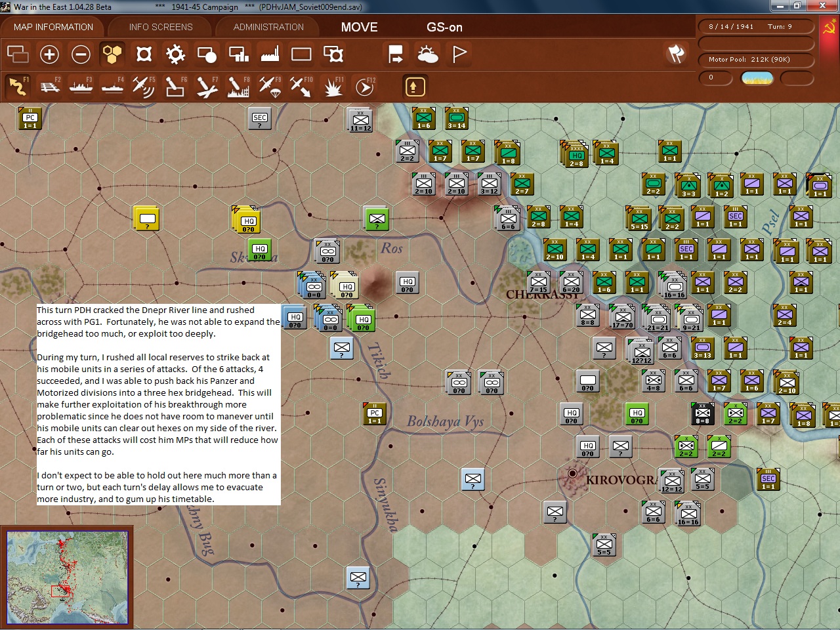Image resolution: width=840 pixels, height=630 pixels.
Task: Click the turn commentary text box
Action: [158, 404]
